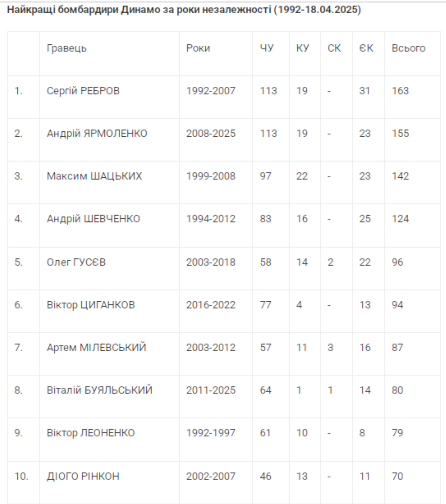Click Віктор ЛЕОНЕНКО's years 1992-1997
The image size is (446, 504).
click(x=211, y=433)
